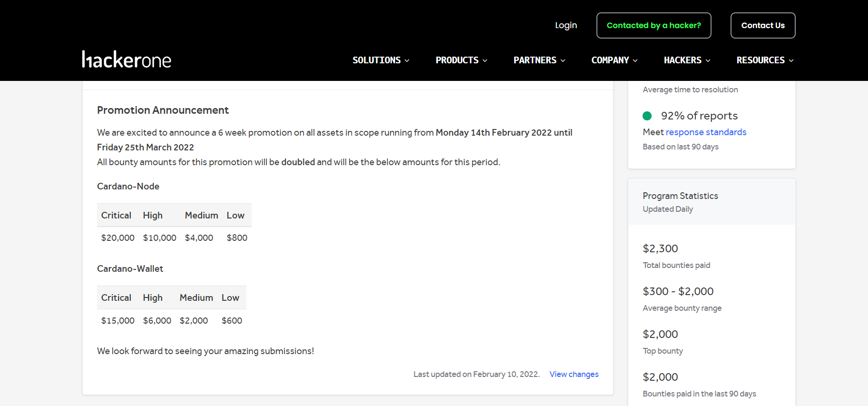The image size is (868, 406).
Task: Click the $600 Low bounty cell
Action: (232, 320)
